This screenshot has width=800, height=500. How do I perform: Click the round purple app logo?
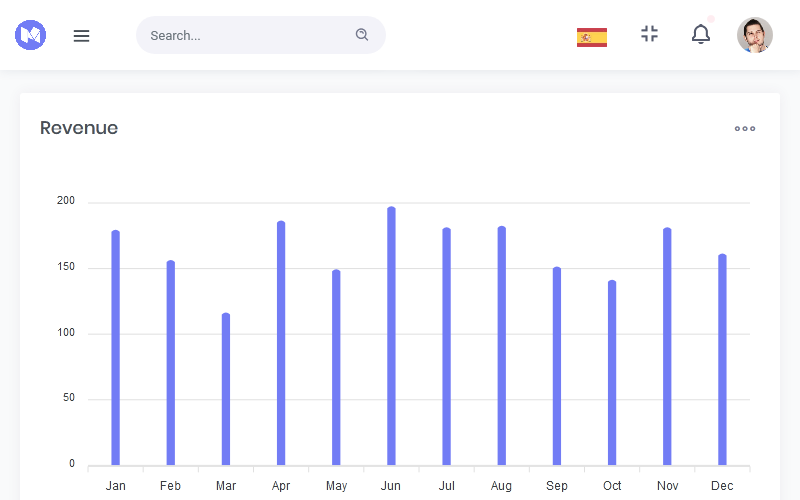point(31,35)
